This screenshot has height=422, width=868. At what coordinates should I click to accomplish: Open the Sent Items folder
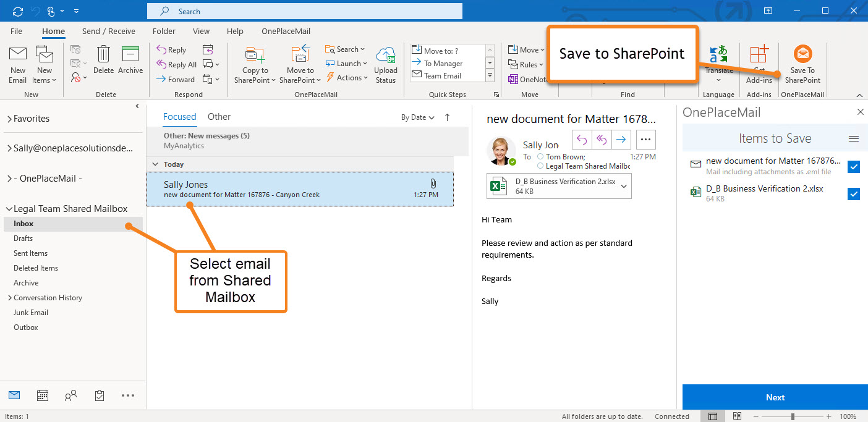click(x=30, y=253)
